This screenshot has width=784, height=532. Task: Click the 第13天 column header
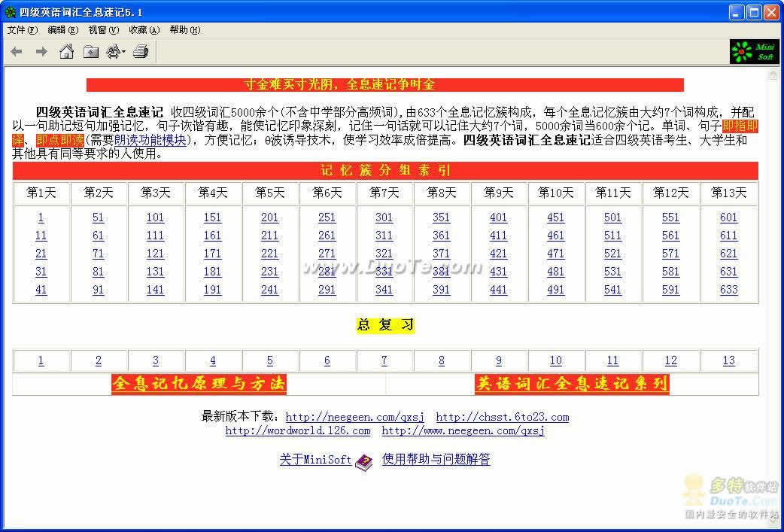729,193
